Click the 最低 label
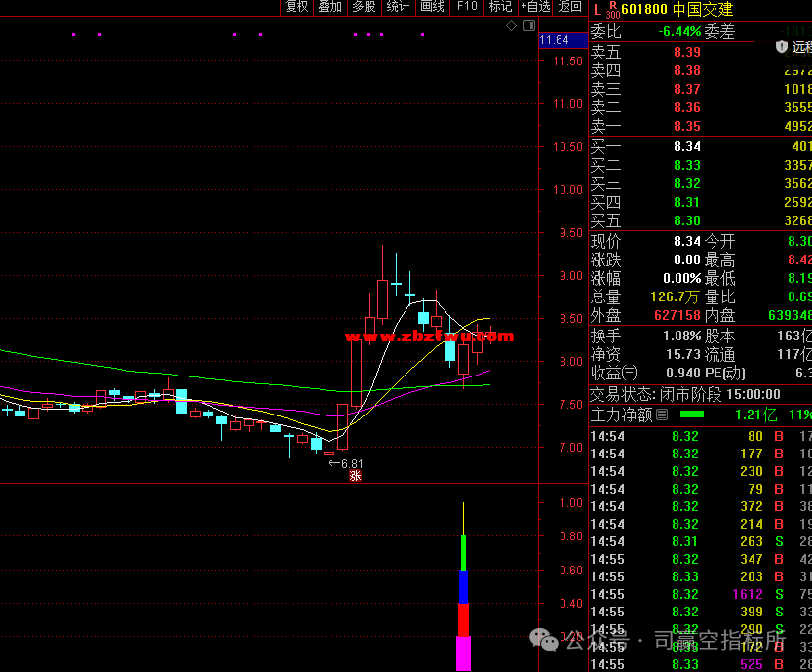The image size is (812, 672). [x=719, y=279]
